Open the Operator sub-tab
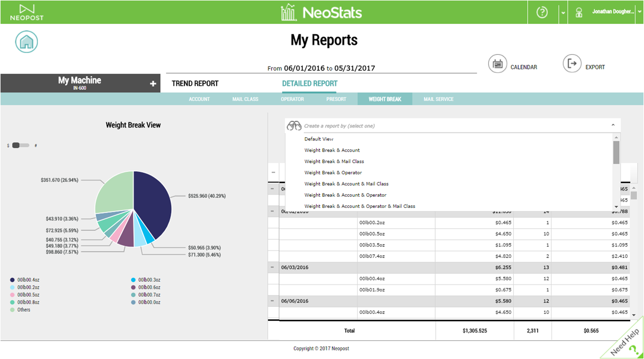The width and height of the screenshot is (644, 359). (292, 99)
